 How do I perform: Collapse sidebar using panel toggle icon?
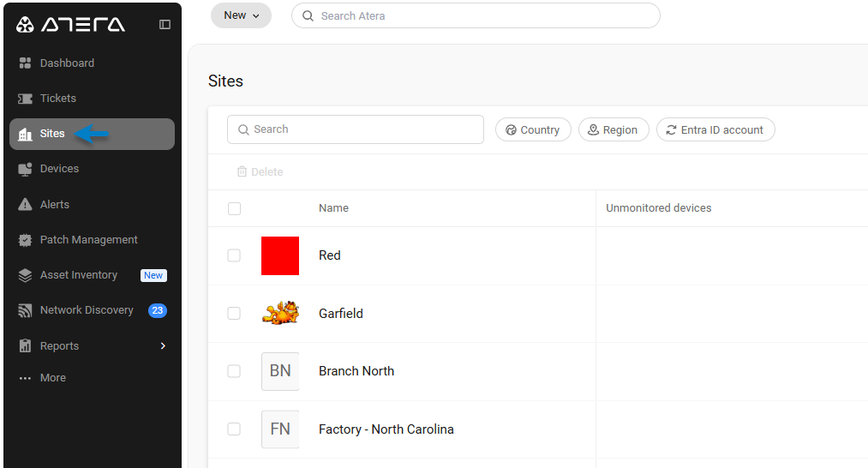click(x=165, y=24)
